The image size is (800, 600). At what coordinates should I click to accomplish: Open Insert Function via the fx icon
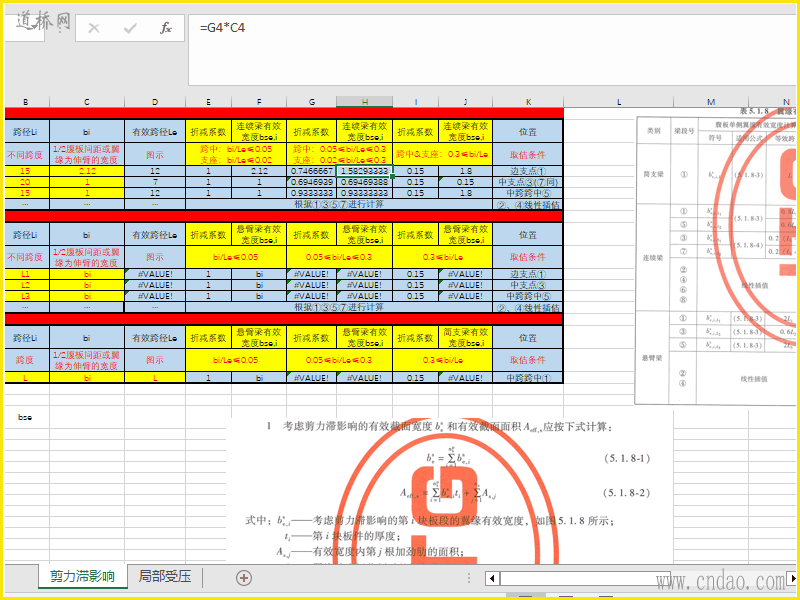[x=166, y=28]
